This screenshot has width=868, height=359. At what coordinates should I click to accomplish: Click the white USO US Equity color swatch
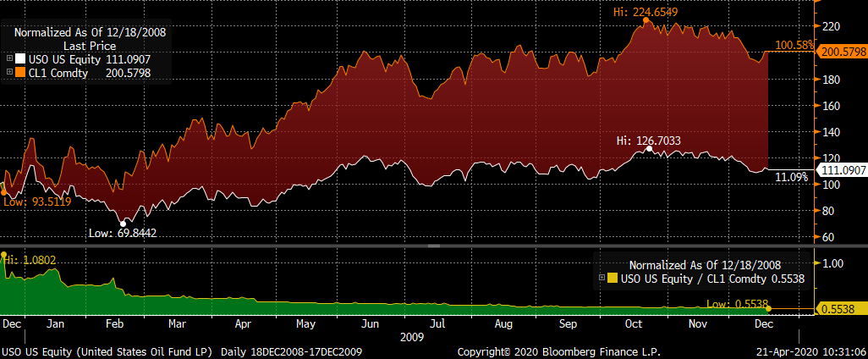coord(20,59)
